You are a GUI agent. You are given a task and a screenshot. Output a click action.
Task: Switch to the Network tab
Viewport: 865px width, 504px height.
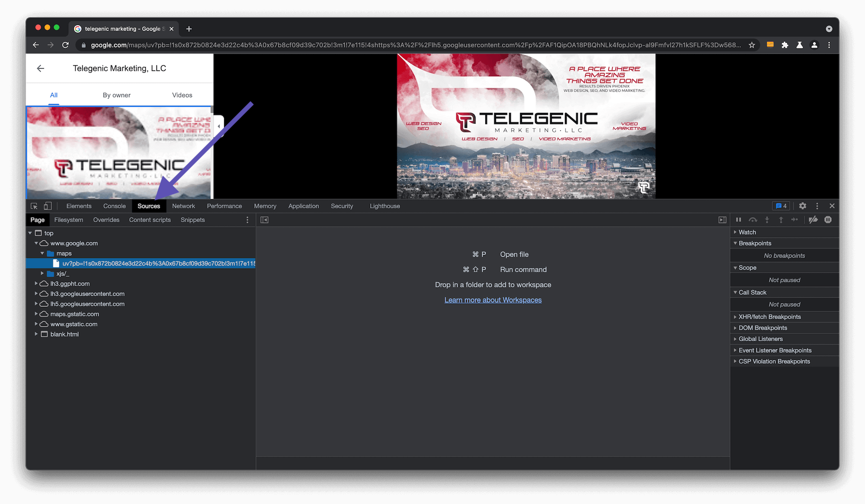click(x=183, y=206)
